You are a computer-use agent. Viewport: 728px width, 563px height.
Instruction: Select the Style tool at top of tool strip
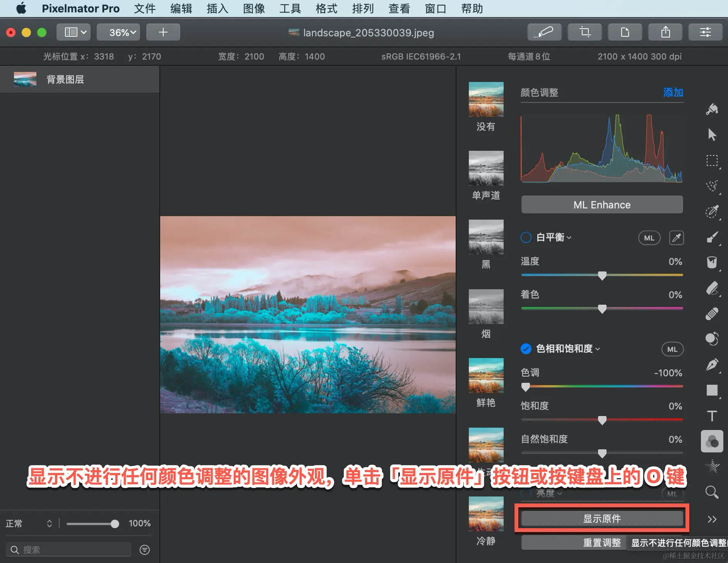point(712,109)
